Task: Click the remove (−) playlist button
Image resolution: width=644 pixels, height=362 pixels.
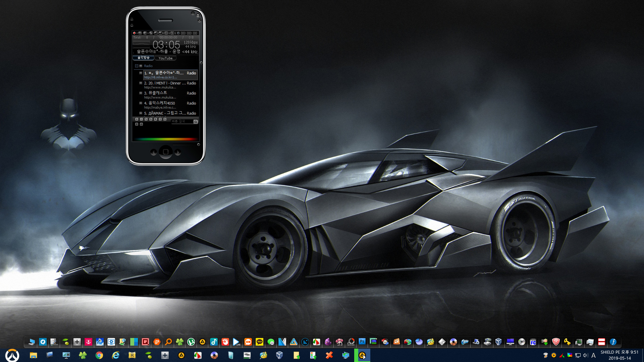Action: (141, 119)
